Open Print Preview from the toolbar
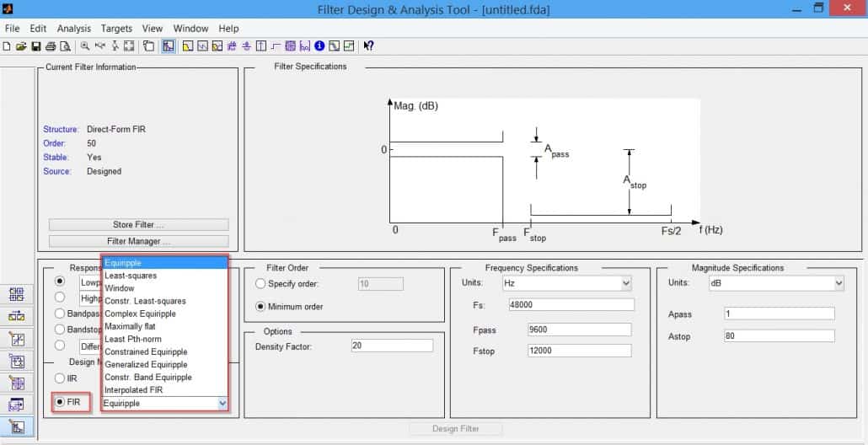Screen dimensions: 868x445 tap(66, 46)
